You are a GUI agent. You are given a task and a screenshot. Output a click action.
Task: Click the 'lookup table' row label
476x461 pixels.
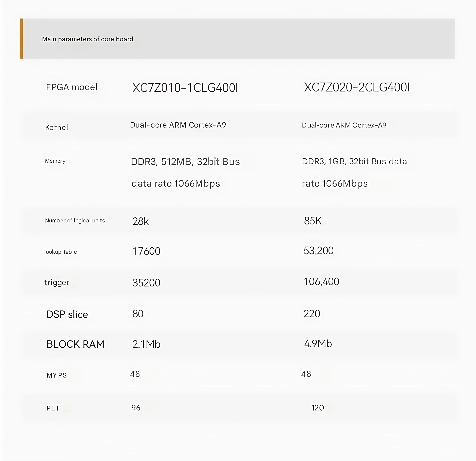[x=61, y=252]
